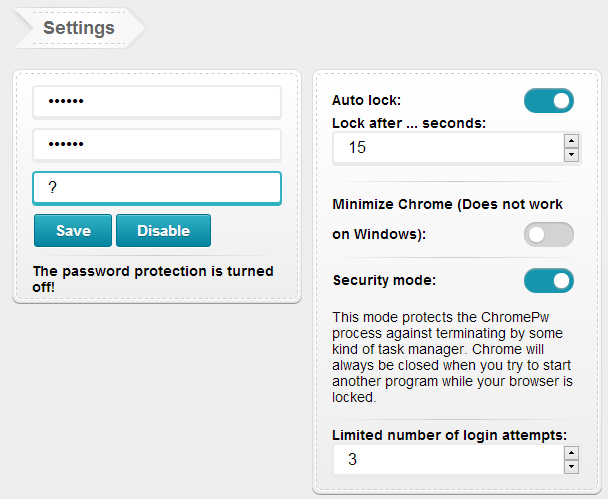Focus the first password field
608x499 pixels.
coord(157,101)
